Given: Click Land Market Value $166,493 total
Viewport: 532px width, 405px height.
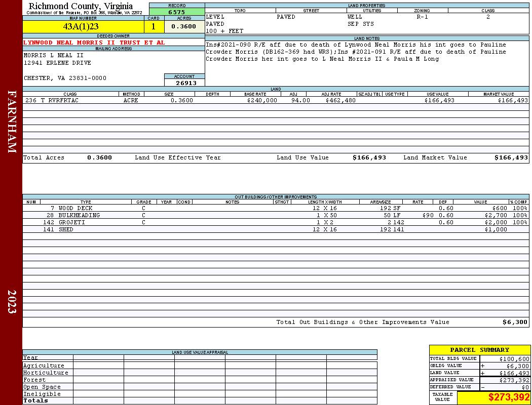Looking at the screenshot, I should (511, 157).
